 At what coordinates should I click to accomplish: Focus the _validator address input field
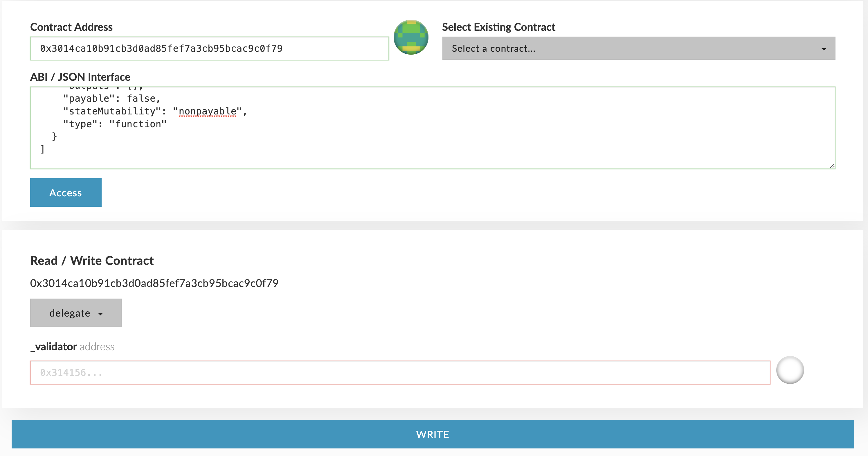click(400, 372)
